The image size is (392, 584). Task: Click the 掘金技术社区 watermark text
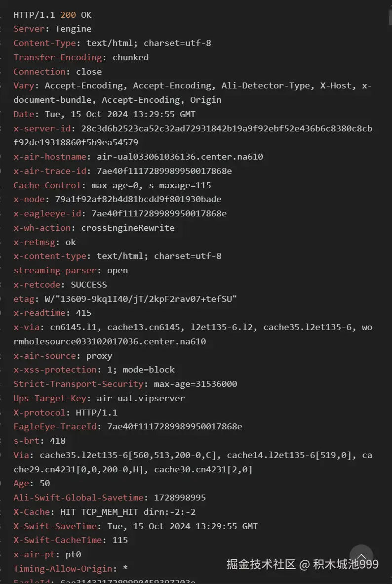261,564
